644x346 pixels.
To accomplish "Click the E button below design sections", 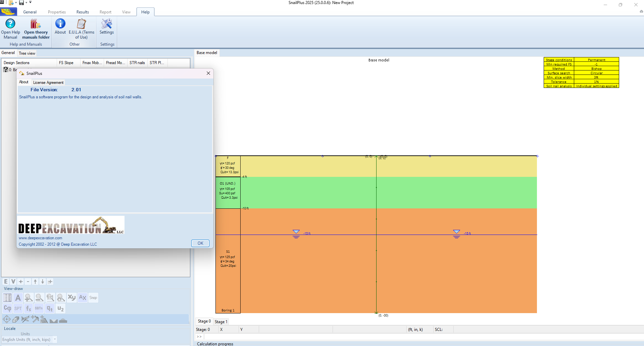I will pyautogui.click(x=6, y=282).
